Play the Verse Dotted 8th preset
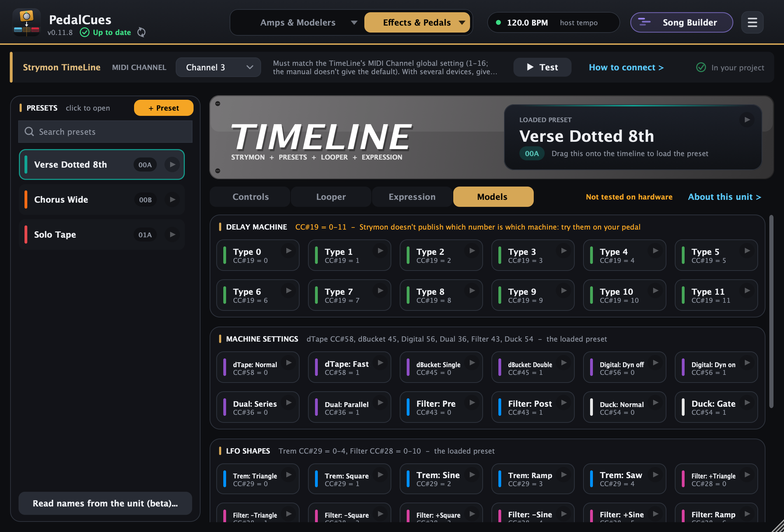784x532 pixels. (x=172, y=164)
